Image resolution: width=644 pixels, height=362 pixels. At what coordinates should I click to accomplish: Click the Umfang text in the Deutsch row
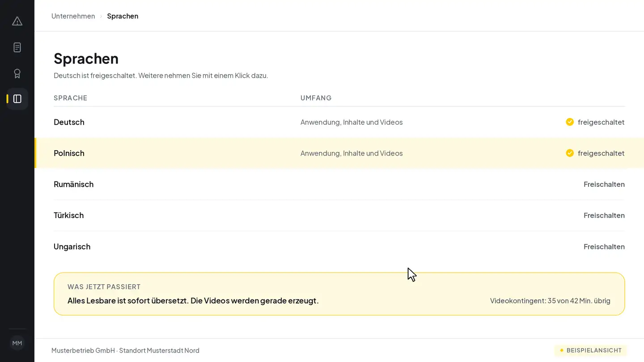pos(352,122)
